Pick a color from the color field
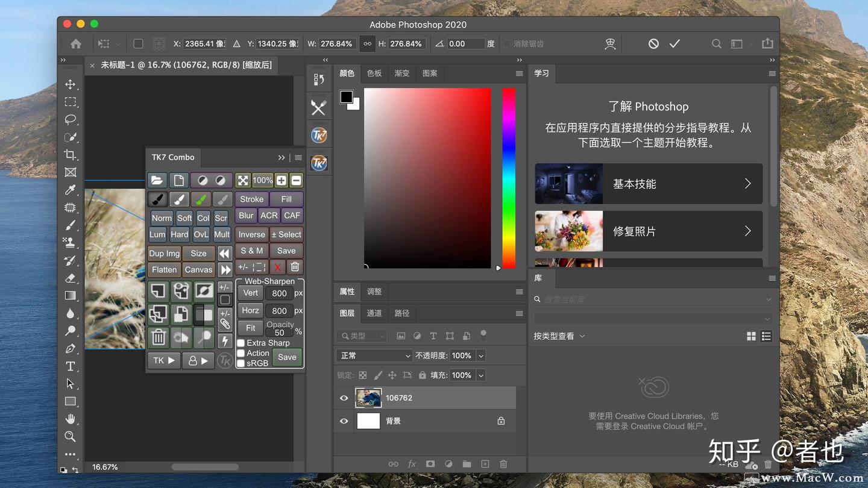This screenshot has width=868, height=488. pyautogui.click(x=427, y=178)
